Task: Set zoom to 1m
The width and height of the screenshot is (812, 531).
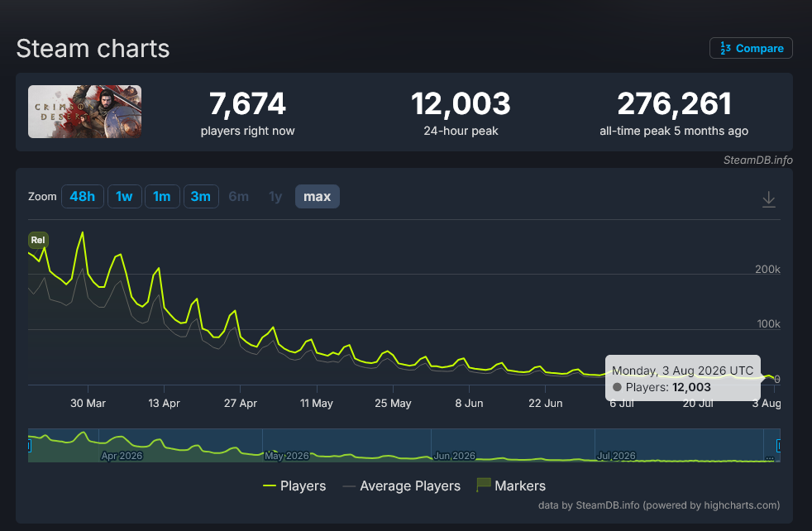Action: [162, 196]
